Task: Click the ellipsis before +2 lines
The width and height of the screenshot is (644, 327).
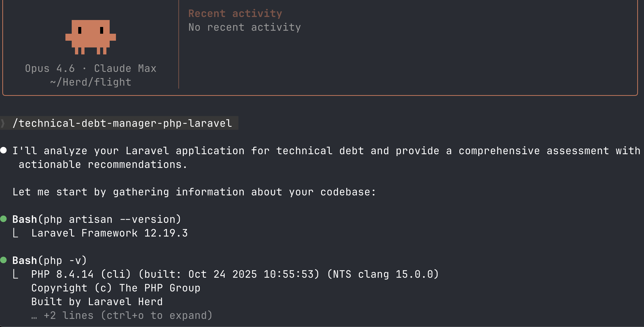Action: [x=34, y=316]
